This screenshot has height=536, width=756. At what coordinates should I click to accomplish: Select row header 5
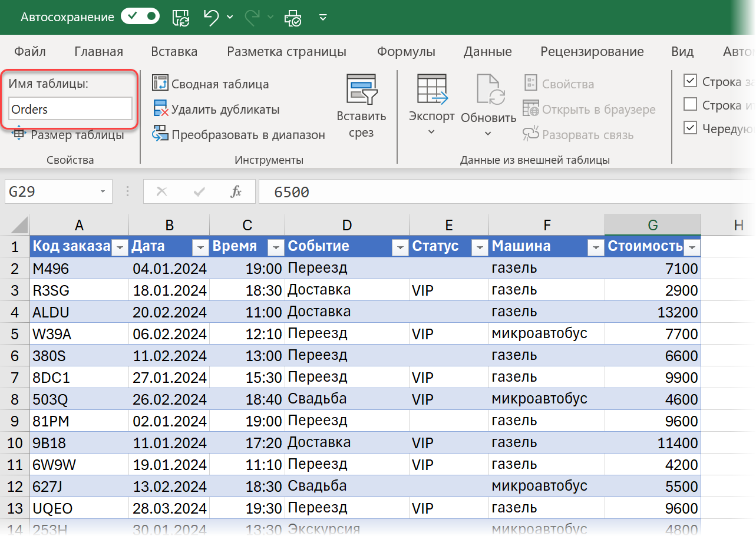tap(15, 334)
